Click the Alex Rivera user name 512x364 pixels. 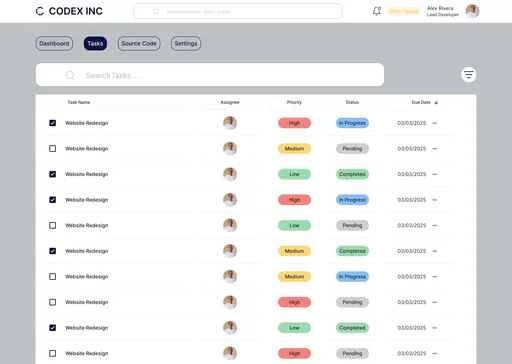tap(440, 8)
